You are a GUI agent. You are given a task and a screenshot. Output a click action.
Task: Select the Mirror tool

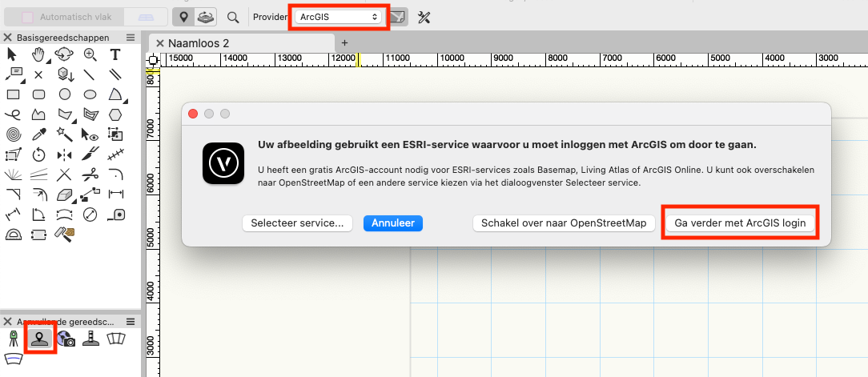click(x=64, y=154)
